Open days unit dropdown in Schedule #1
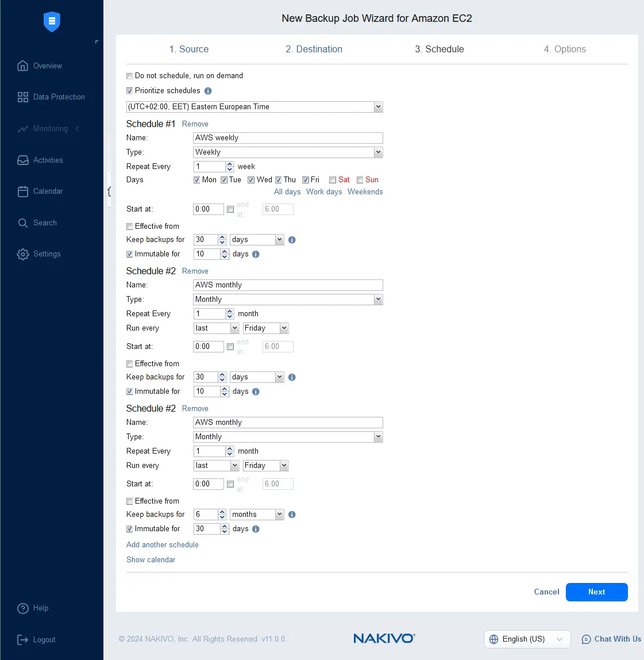 tap(257, 240)
